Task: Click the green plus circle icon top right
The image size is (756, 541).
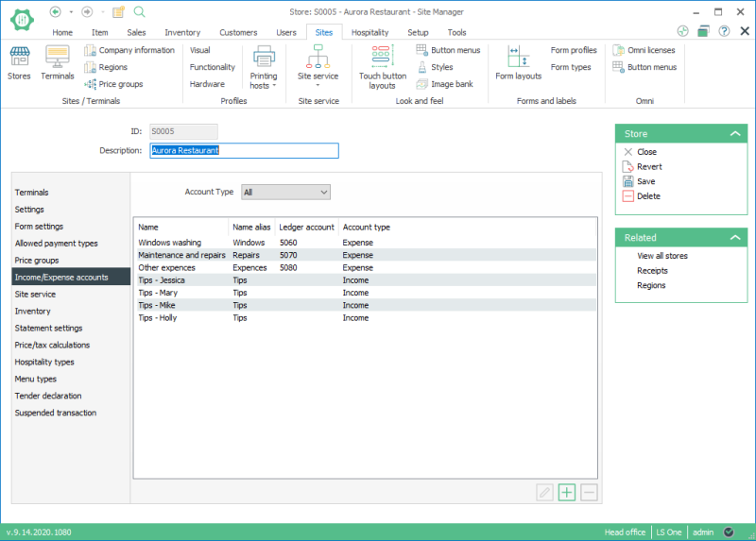Action: 682,31
